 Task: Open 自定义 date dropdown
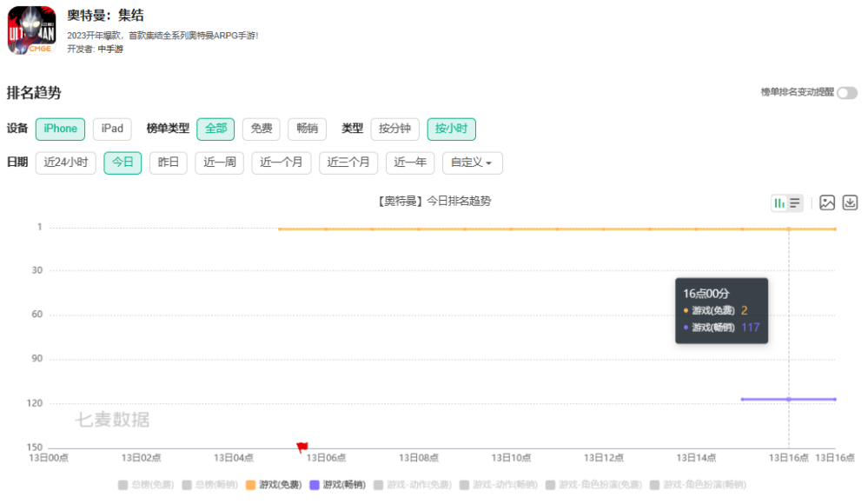(x=472, y=162)
